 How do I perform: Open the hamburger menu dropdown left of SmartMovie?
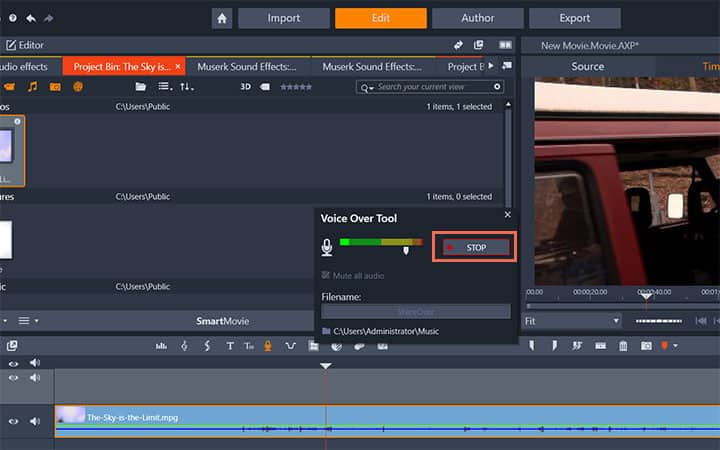pyautogui.click(x=28, y=321)
